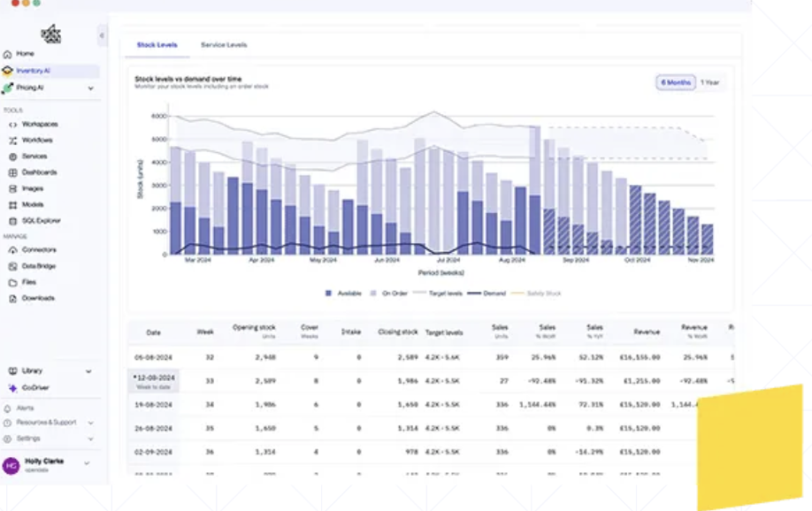This screenshot has width=812, height=511.
Task: Select the 26-08-2024 row date
Action: [153, 428]
